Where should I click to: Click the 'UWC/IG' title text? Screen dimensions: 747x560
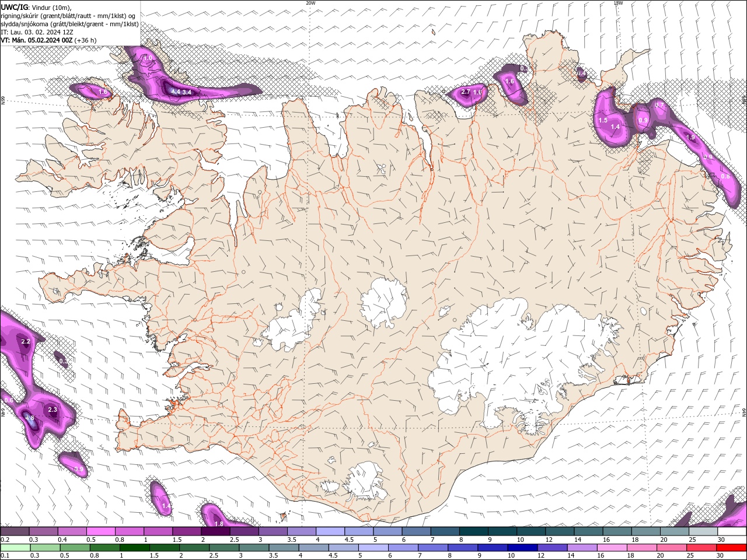tap(15, 7)
